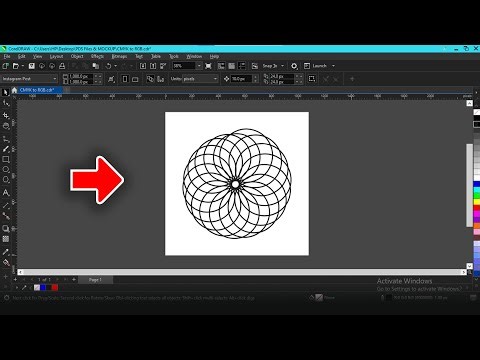Click the page width input field
The height and width of the screenshot is (360, 480).
(x=80, y=76)
